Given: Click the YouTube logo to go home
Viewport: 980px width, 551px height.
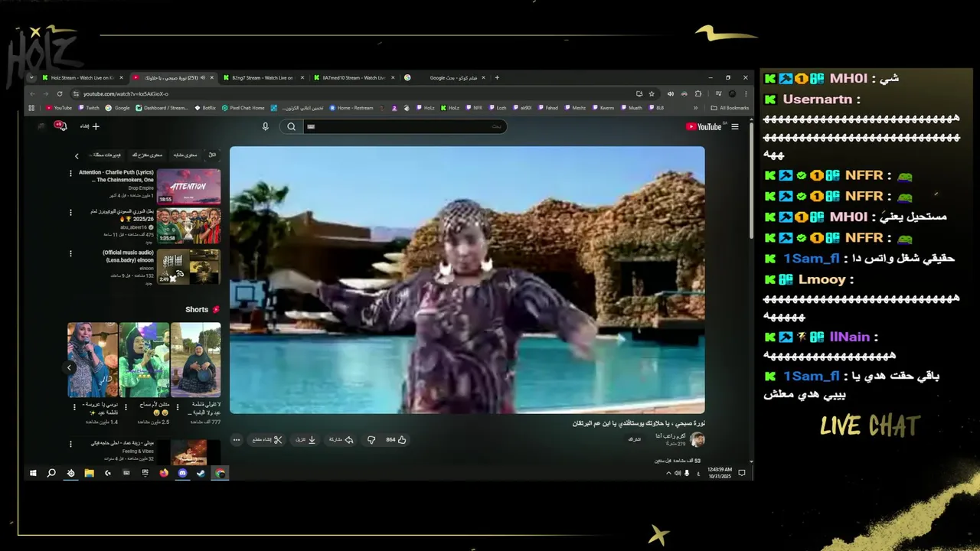Looking at the screenshot, I should point(704,127).
